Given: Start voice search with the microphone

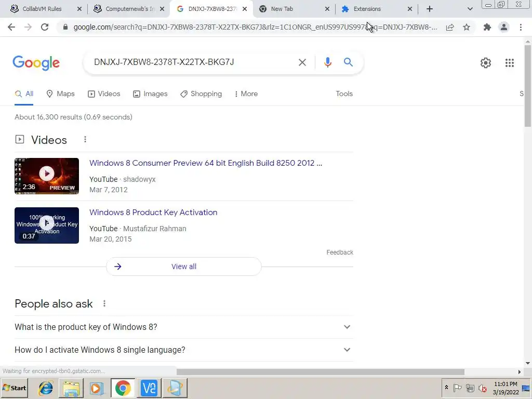Looking at the screenshot, I should (x=327, y=62).
